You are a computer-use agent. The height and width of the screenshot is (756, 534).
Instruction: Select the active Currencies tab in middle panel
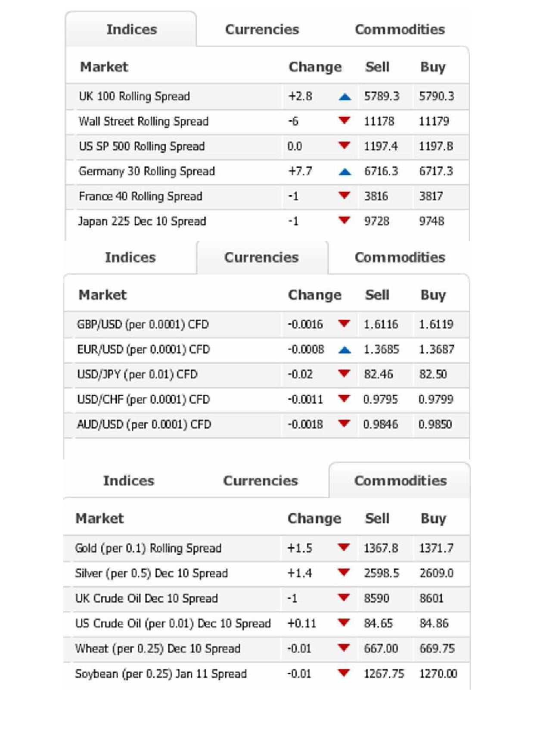point(261,257)
